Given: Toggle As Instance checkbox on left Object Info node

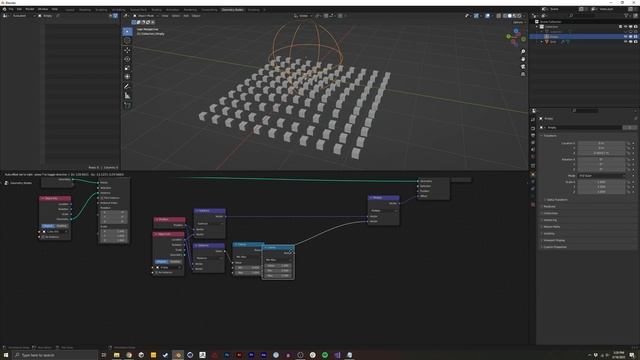Looking at the screenshot, I should pos(43,237).
